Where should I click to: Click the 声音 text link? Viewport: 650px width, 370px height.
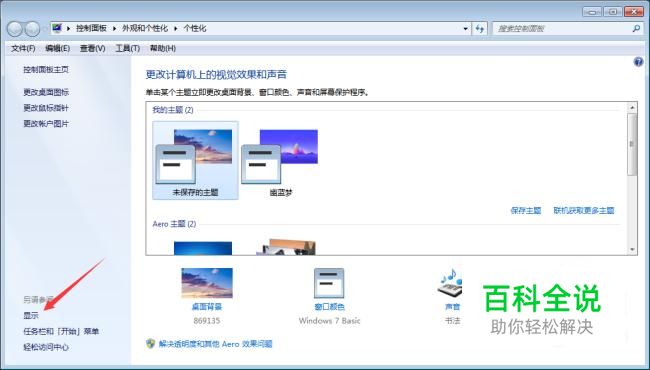click(x=452, y=307)
